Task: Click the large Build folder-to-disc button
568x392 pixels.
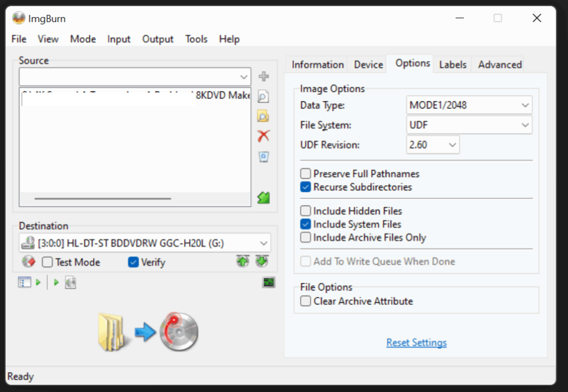Action: click(x=148, y=332)
